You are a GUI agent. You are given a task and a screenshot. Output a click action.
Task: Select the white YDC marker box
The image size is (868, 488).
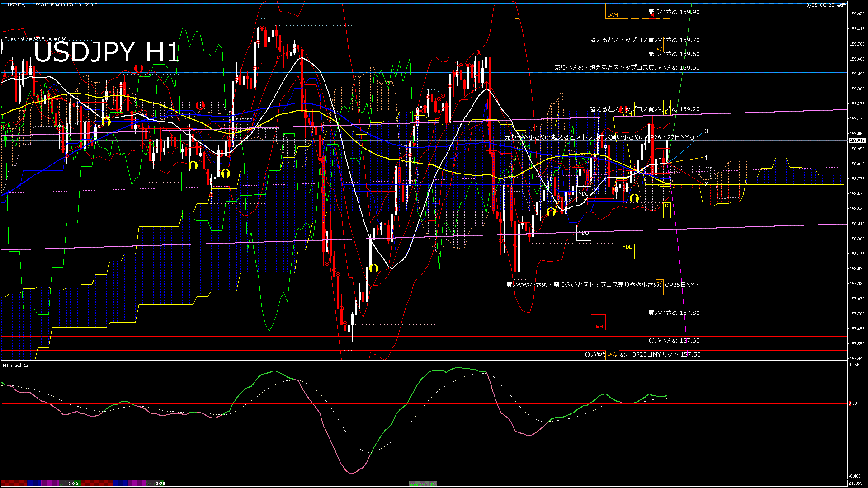coord(585,193)
